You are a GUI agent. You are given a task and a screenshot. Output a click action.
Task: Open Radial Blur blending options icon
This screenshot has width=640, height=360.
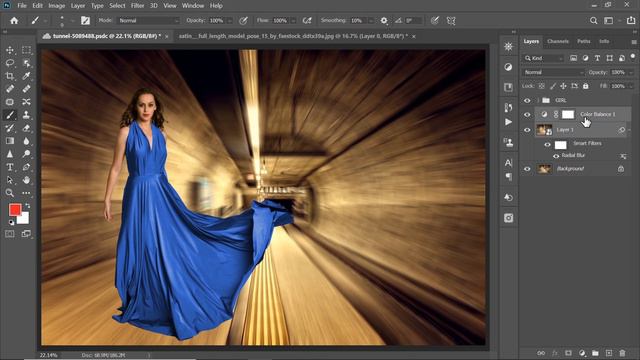623,156
